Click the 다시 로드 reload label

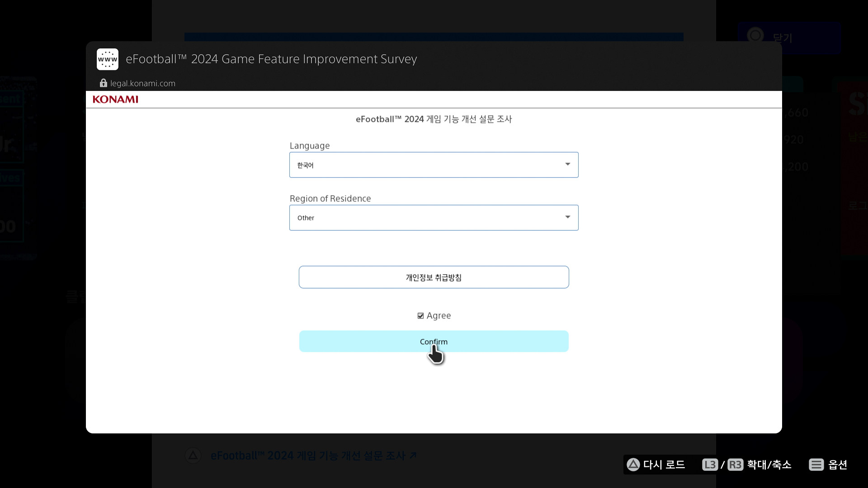pyautogui.click(x=664, y=465)
